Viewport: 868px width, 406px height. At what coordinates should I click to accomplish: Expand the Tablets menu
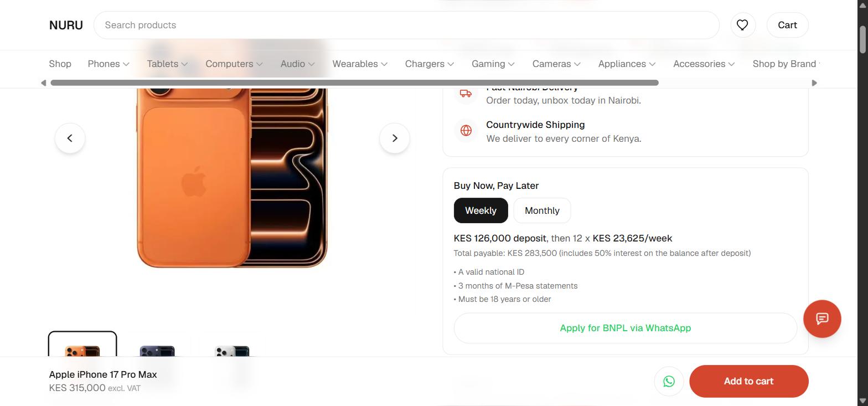pos(167,64)
